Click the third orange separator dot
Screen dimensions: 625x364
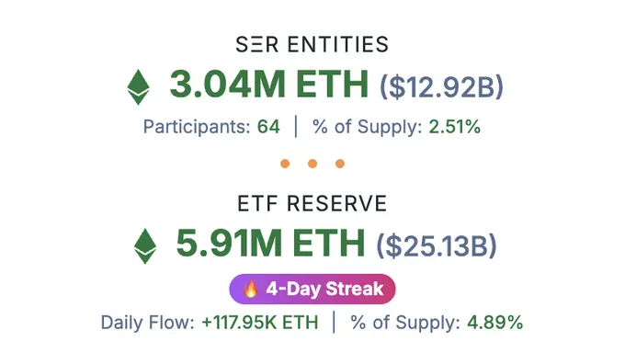tap(340, 164)
